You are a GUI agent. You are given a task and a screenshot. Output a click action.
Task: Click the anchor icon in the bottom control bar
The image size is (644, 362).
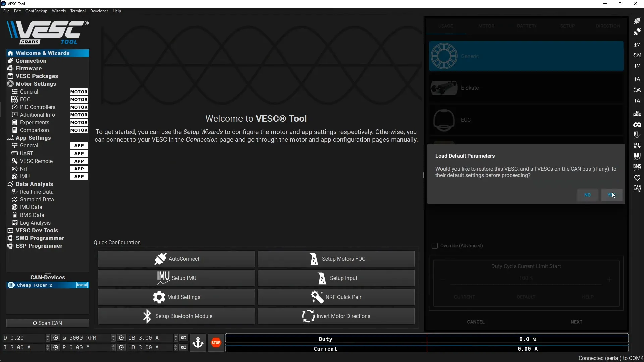(198, 342)
